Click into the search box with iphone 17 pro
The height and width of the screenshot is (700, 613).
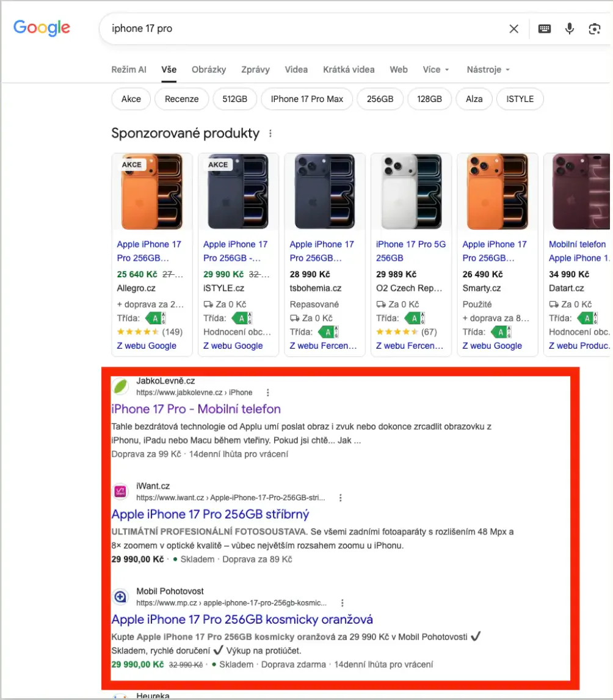(303, 29)
